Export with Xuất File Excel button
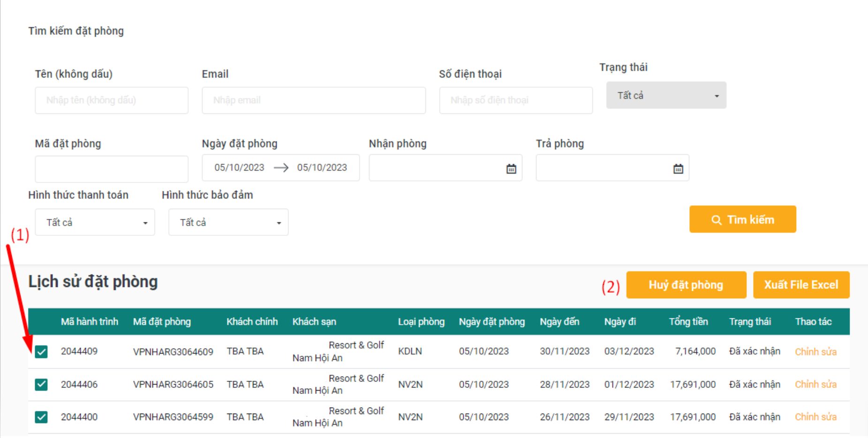The image size is (868, 438). tap(801, 285)
